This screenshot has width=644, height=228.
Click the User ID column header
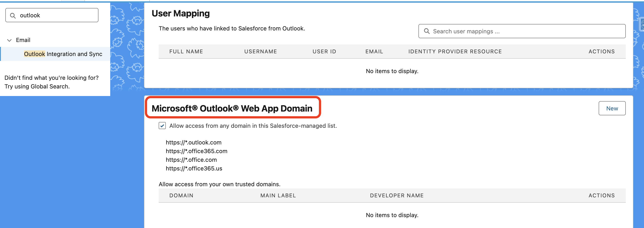coord(324,52)
